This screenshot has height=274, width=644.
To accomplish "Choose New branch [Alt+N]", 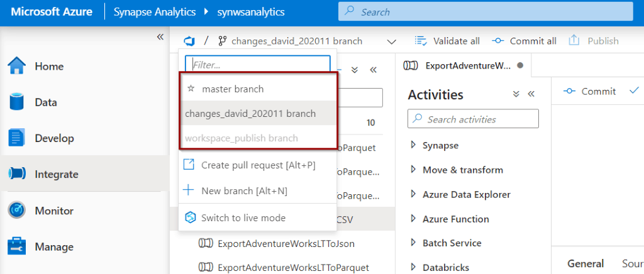I will [257, 191].
